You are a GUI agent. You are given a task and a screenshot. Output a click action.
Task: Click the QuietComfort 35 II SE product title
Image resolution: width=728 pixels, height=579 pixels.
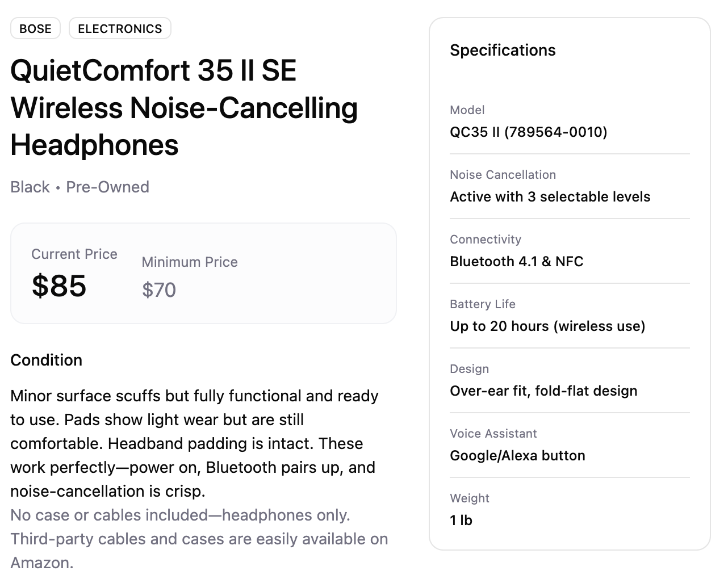coord(184,107)
